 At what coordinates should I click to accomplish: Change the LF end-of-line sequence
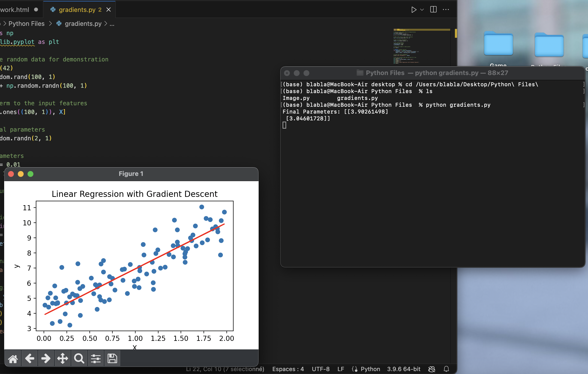[x=341, y=369]
